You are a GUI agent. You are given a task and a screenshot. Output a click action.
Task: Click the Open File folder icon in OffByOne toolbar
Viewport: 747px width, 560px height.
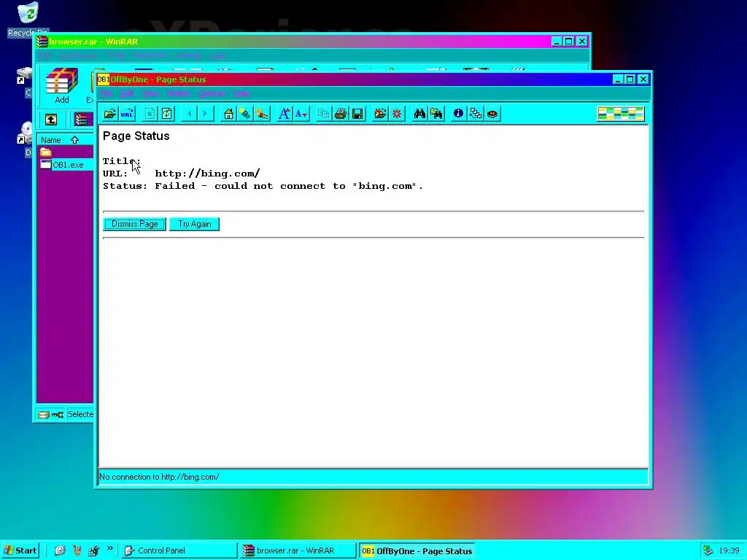(x=110, y=114)
